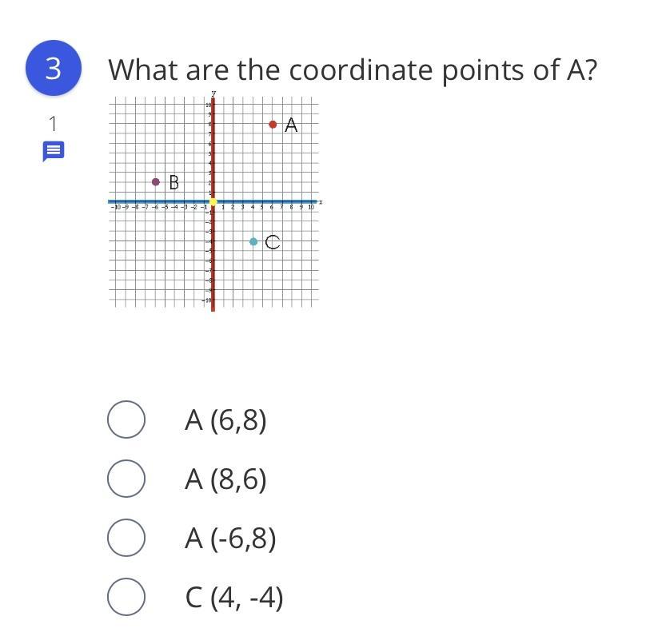Click the question text about point A
Screen dimensions: 662x644
point(353,70)
